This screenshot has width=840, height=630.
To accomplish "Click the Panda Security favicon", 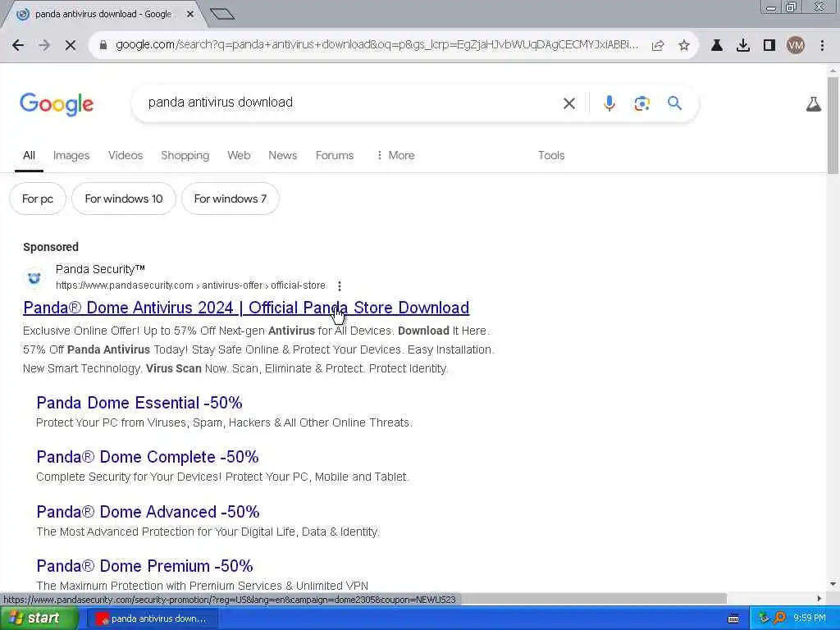I will 34,277.
